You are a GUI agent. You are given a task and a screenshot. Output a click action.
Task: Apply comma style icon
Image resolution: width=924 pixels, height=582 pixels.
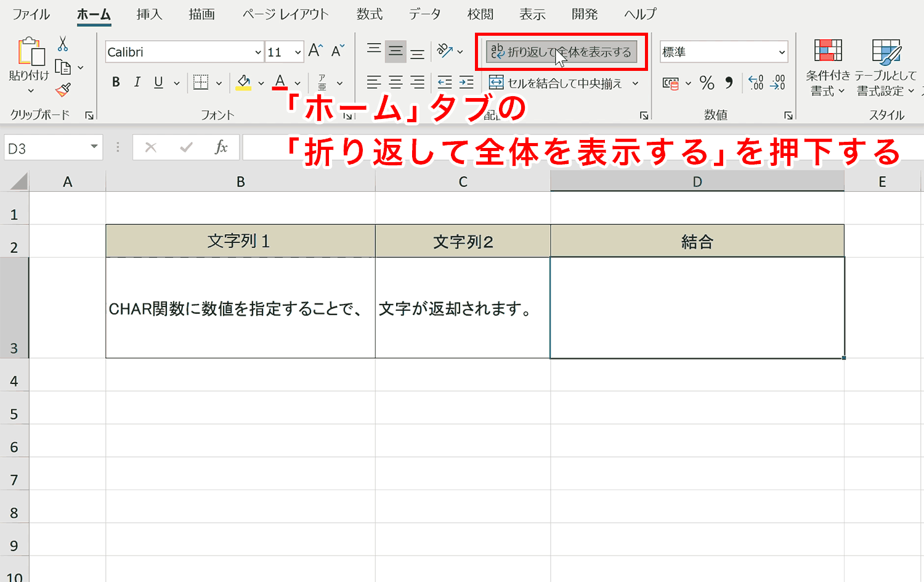click(x=729, y=83)
